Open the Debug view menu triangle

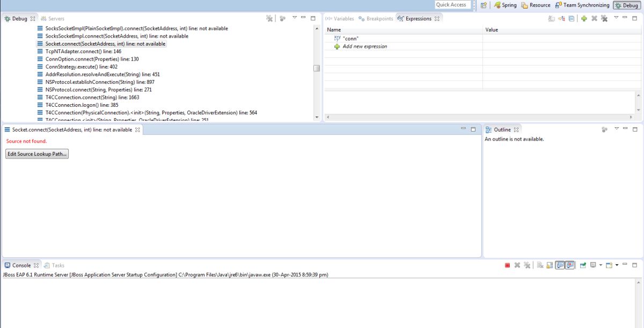pyautogui.click(x=295, y=18)
